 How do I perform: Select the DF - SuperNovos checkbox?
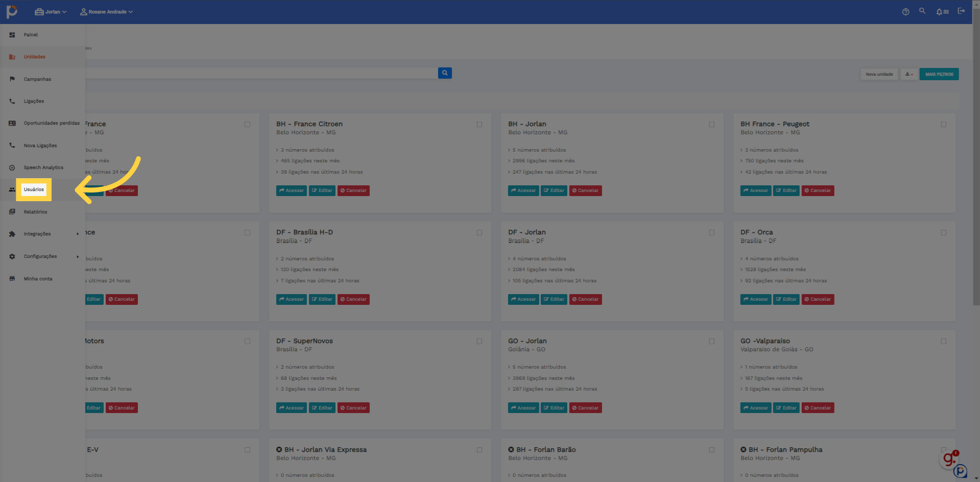[480, 341]
